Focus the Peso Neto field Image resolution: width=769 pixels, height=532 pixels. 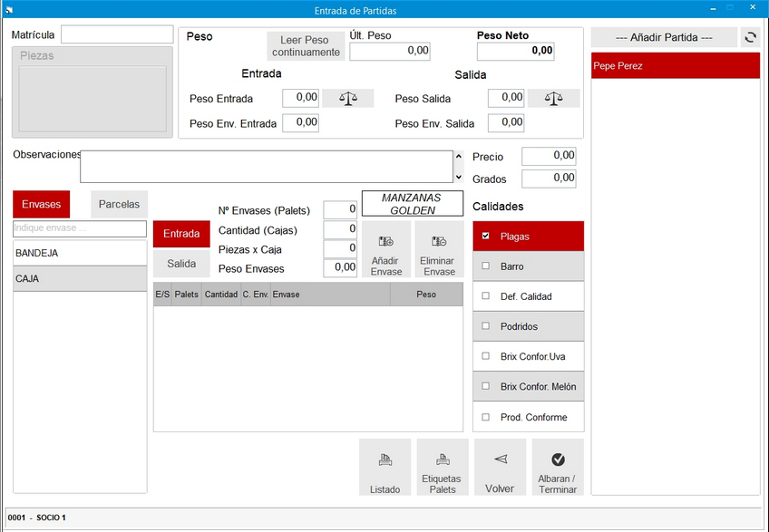(515, 51)
